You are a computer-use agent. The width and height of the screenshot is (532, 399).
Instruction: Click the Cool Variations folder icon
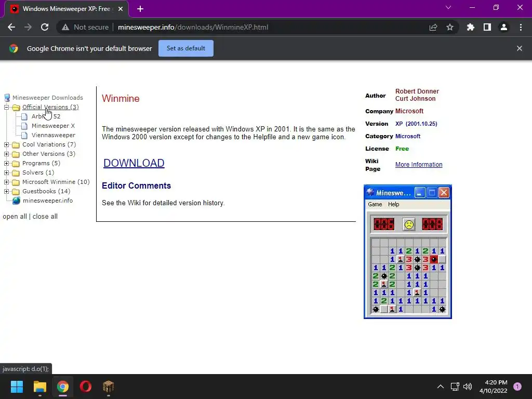click(x=16, y=145)
